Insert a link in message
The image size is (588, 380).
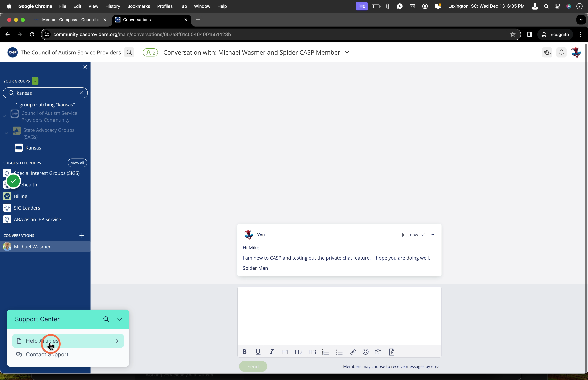tap(353, 352)
